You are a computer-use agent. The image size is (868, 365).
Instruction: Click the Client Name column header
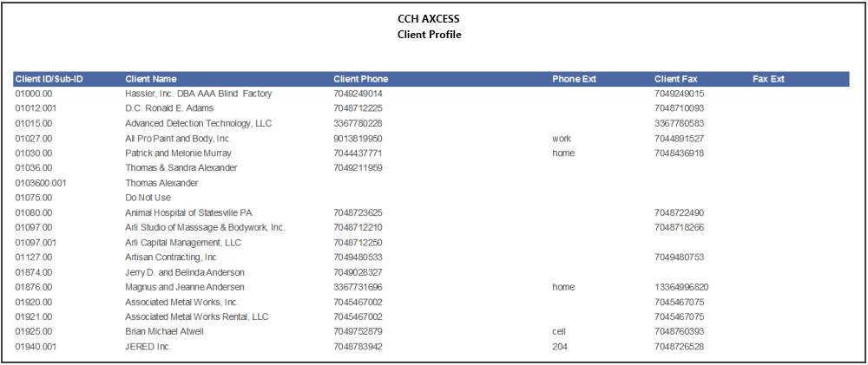pyautogui.click(x=151, y=79)
